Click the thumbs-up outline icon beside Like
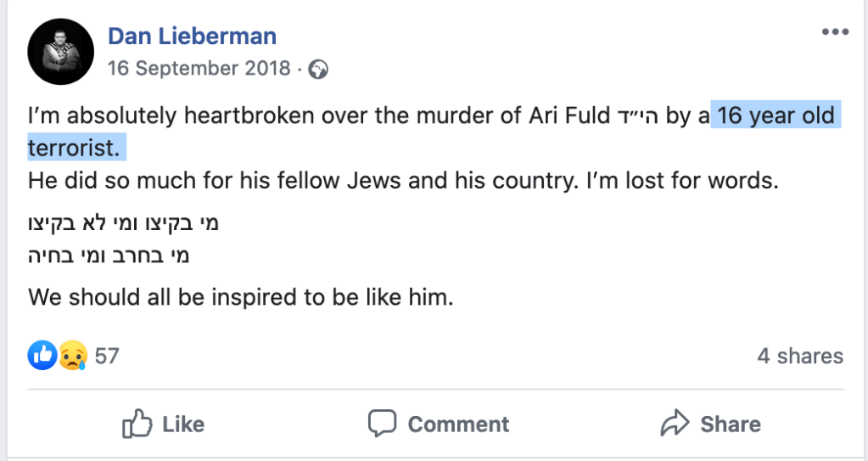The height and width of the screenshot is (461, 868). tap(137, 423)
